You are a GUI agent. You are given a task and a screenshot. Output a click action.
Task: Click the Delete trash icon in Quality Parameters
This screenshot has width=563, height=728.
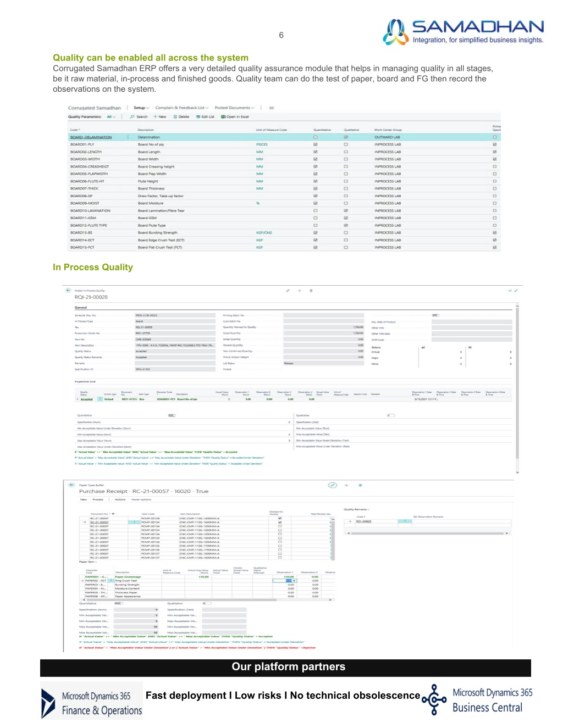(x=175, y=116)
